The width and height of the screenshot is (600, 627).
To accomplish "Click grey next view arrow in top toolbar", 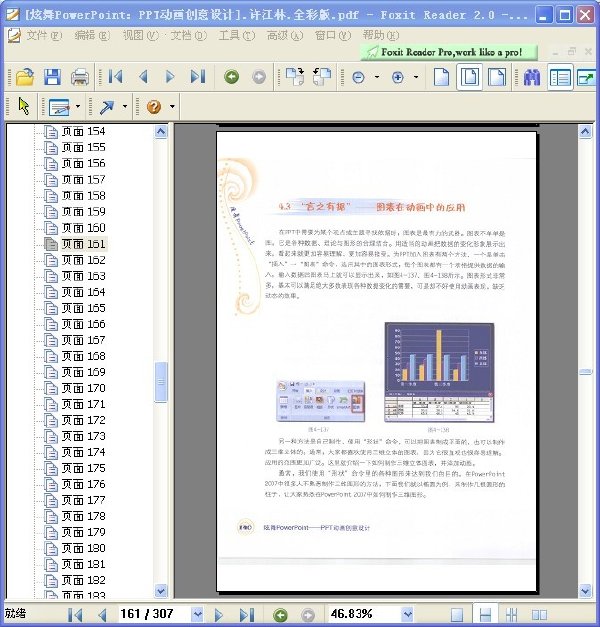I will [x=259, y=76].
